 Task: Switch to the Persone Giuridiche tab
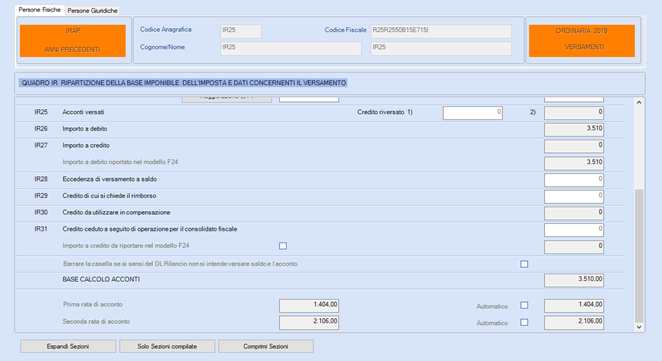tap(92, 11)
